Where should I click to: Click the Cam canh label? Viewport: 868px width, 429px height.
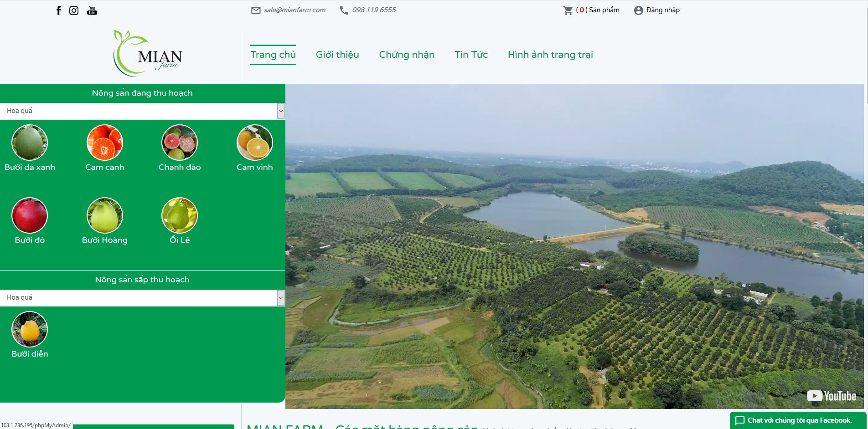(x=105, y=167)
